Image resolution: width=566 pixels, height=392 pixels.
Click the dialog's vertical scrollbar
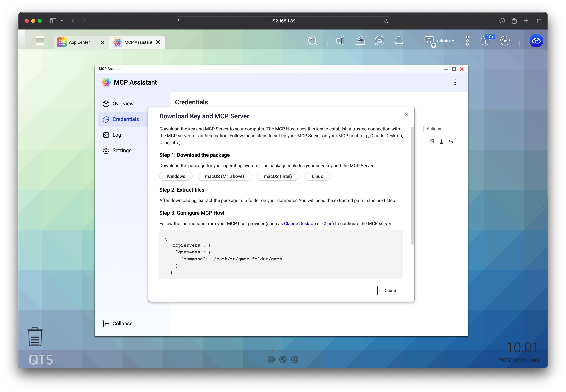pyautogui.click(x=412, y=185)
